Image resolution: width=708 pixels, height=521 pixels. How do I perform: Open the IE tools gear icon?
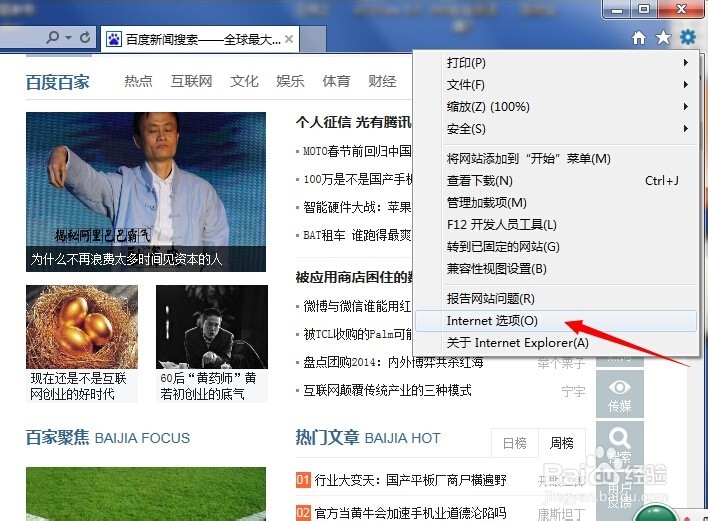click(x=688, y=37)
